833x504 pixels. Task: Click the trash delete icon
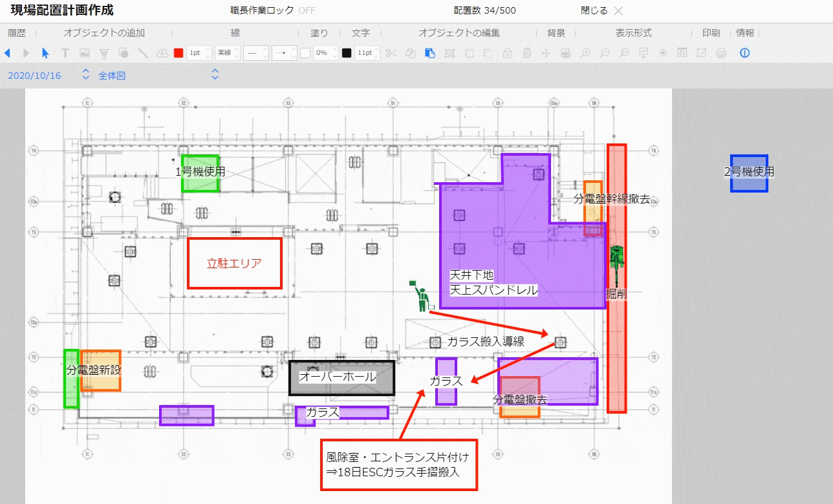point(527,53)
